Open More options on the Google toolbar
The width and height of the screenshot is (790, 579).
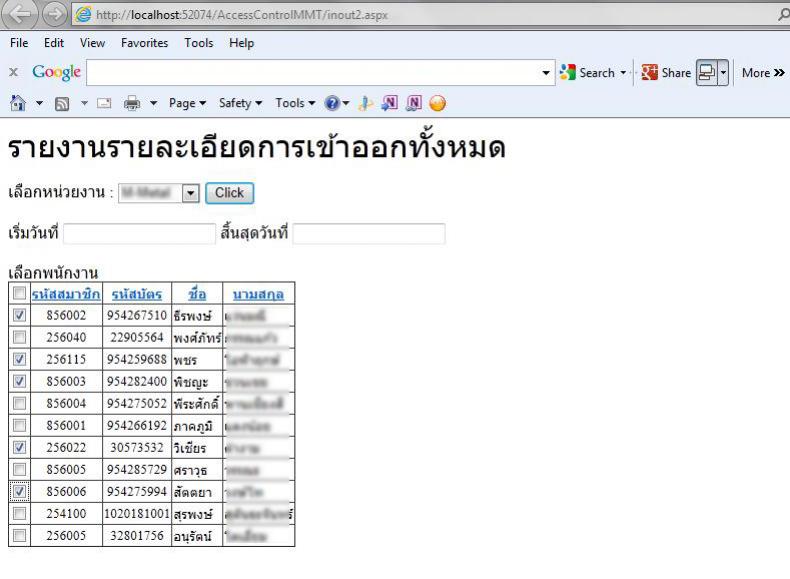point(763,73)
